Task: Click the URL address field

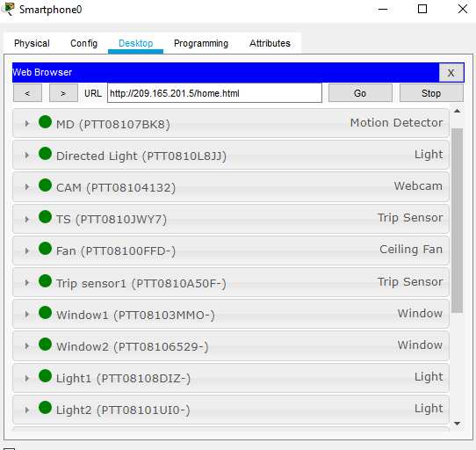Action: [x=214, y=93]
